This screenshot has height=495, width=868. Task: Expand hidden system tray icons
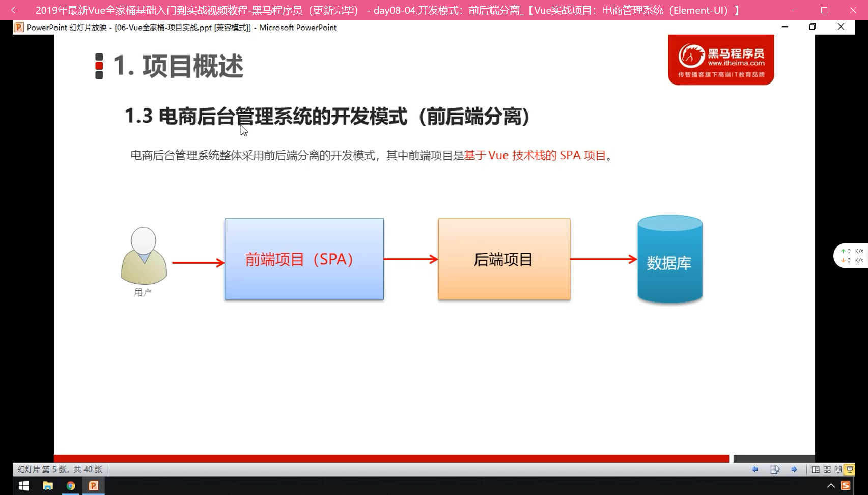[x=831, y=486]
